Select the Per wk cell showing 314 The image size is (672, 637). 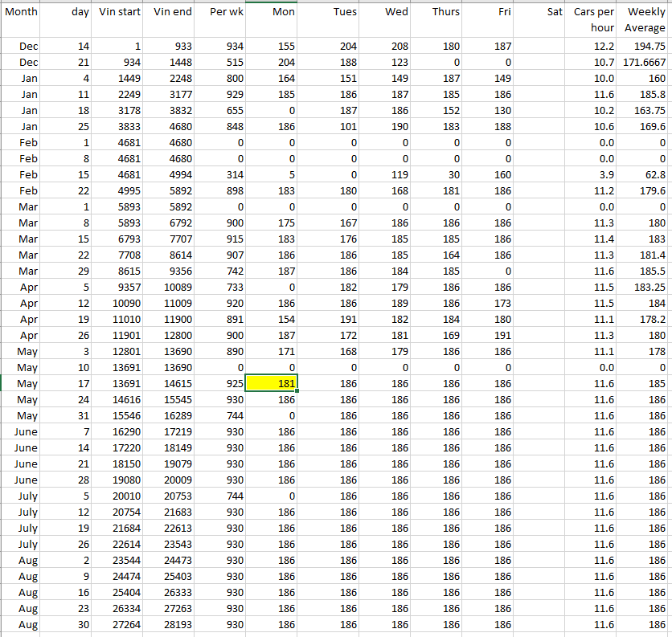(223, 174)
